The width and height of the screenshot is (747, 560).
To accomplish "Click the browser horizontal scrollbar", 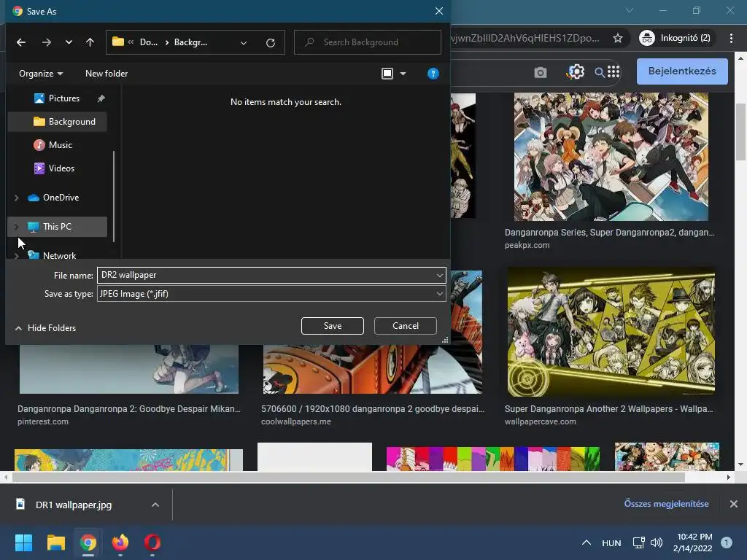I will (348, 477).
